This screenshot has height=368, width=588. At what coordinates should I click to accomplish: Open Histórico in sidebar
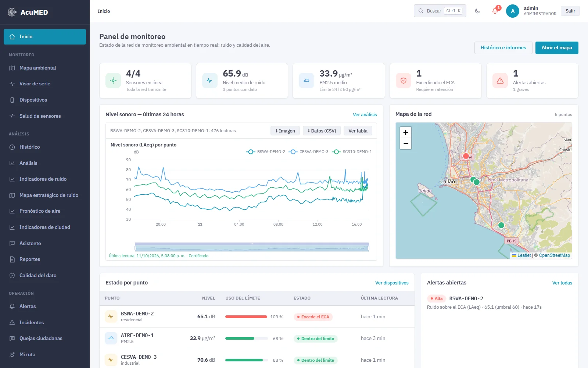point(45,147)
